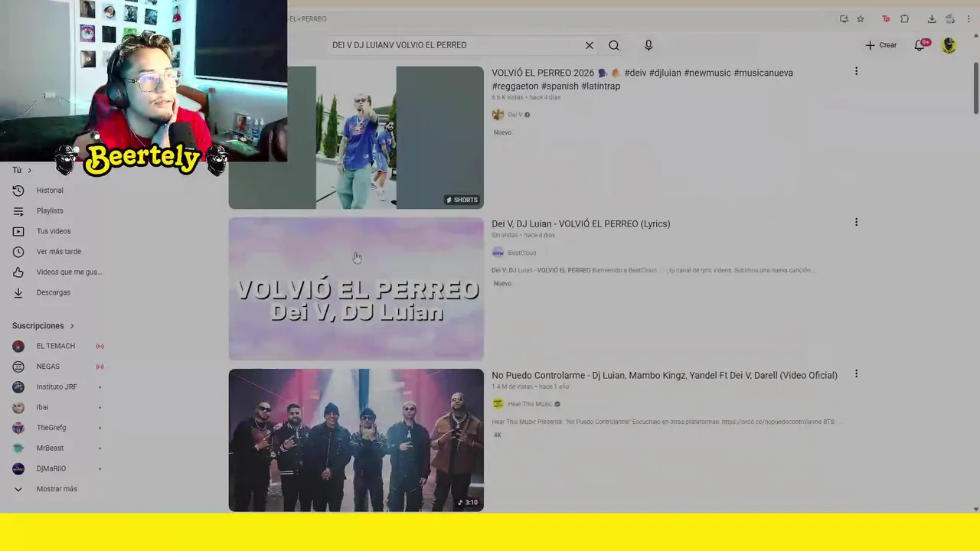Open the DjMaRiiO subscription
The image size is (980, 551).
coord(51,468)
